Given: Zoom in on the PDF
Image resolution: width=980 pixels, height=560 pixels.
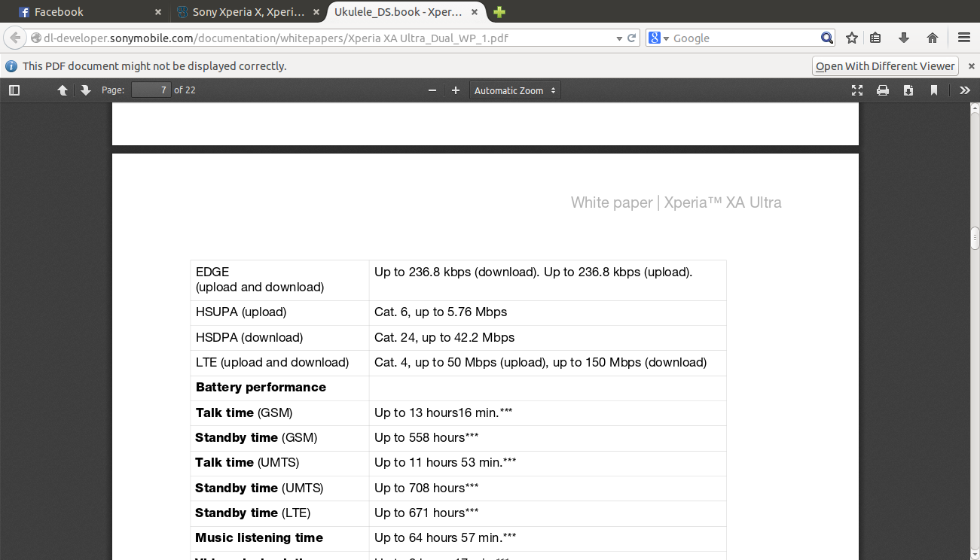Looking at the screenshot, I should coord(456,90).
